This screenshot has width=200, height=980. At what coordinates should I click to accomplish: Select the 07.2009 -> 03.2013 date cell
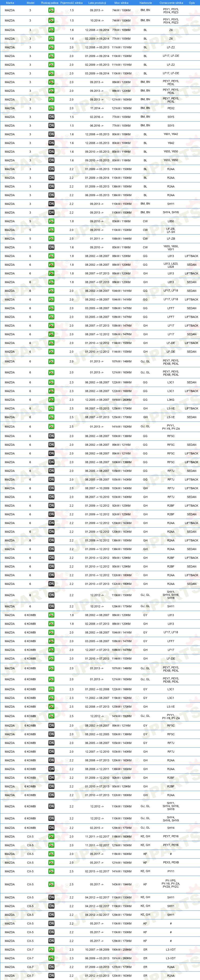(97, 967)
